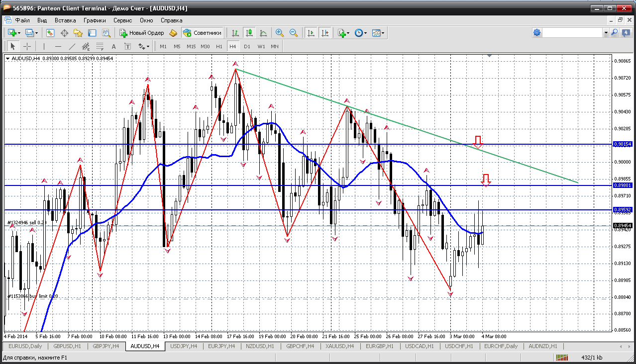This screenshot has height=364, width=636.
Task: Switch the timeframe to MN
Action: pyautogui.click(x=275, y=46)
